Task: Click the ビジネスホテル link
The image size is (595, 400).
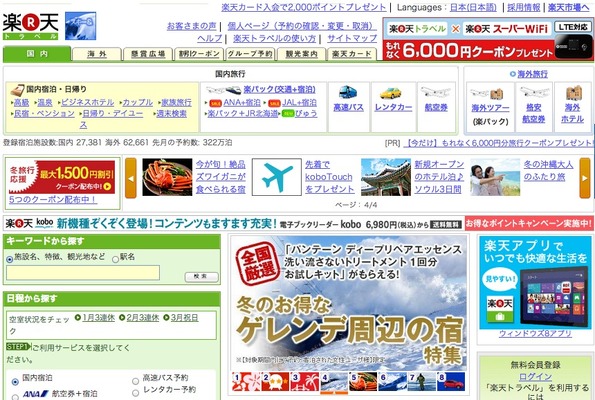Action: [x=87, y=102]
